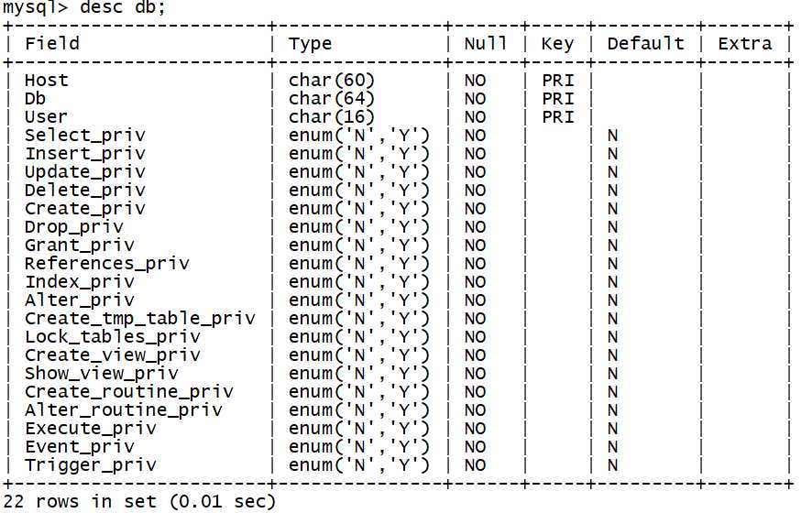Click enum type for Delete_priv row
Image resolution: width=812 pixels, height=513 pixels.
[359, 191]
